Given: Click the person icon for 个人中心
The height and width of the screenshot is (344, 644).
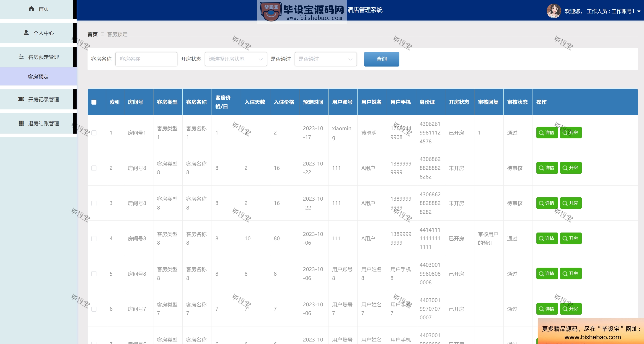Looking at the screenshot, I should 26,33.
